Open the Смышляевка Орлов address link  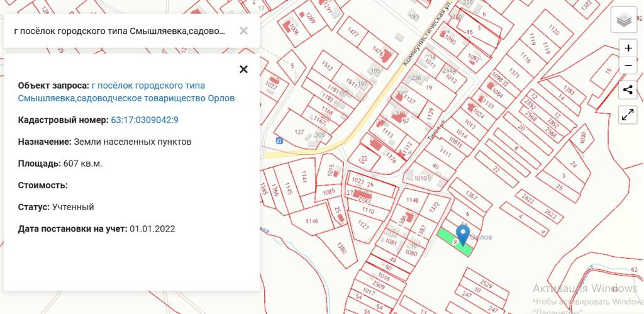coord(126,92)
